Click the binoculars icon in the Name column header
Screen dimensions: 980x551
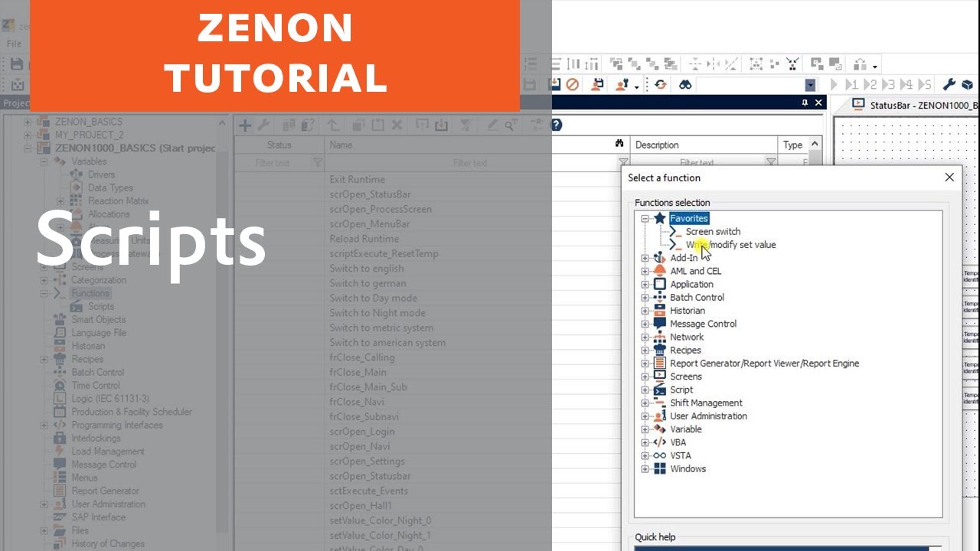tap(619, 144)
